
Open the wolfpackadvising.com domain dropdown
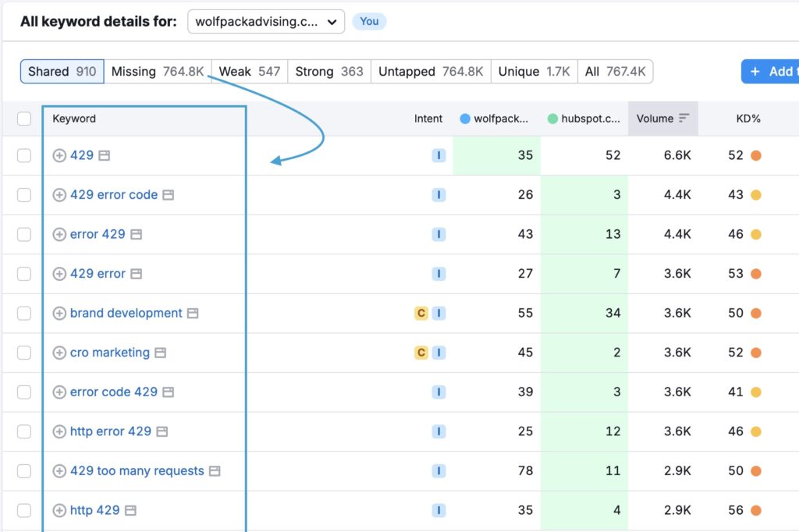(265, 21)
